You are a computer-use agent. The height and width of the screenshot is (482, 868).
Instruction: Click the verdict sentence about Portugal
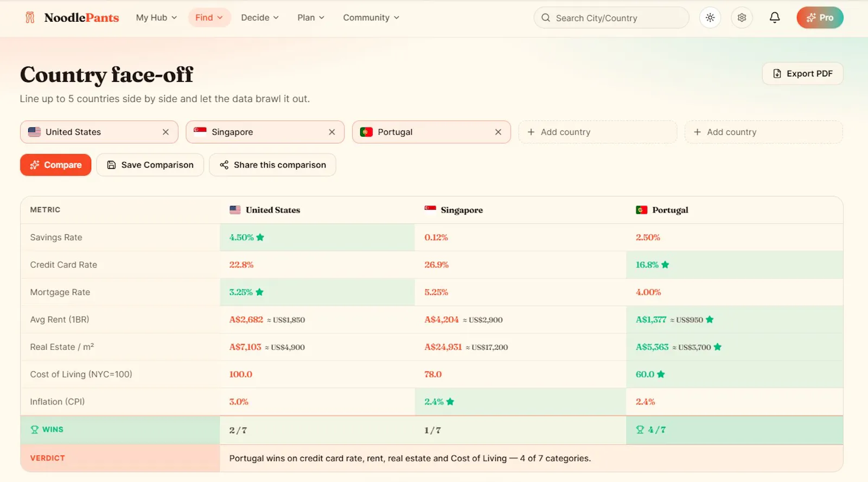[410, 458]
